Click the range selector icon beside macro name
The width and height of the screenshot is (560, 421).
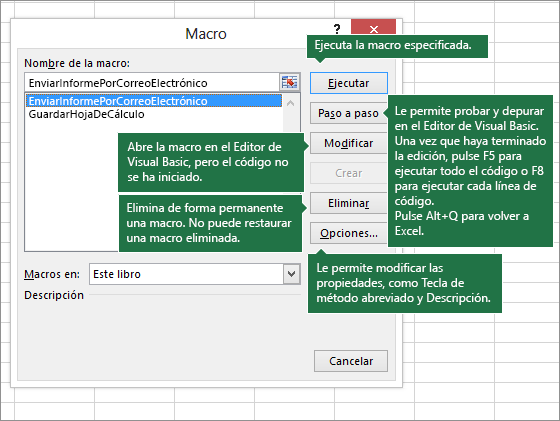pyautogui.click(x=289, y=82)
